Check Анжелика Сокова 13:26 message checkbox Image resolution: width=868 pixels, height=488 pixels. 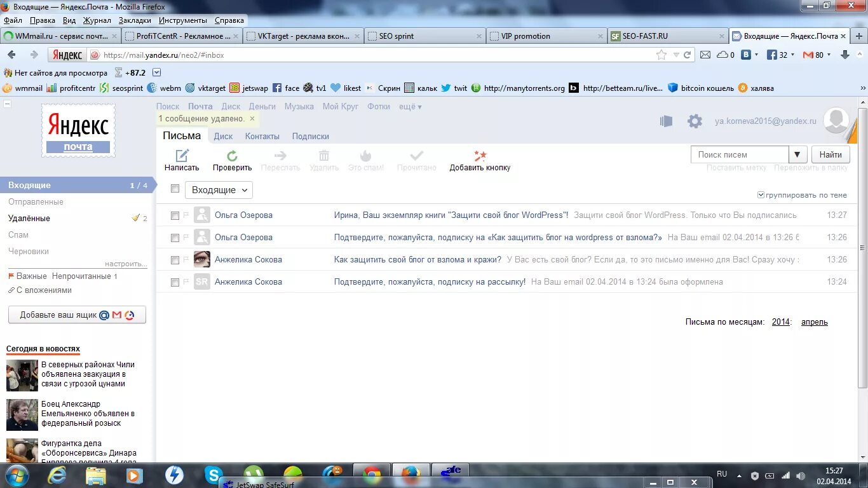[175, 260]
